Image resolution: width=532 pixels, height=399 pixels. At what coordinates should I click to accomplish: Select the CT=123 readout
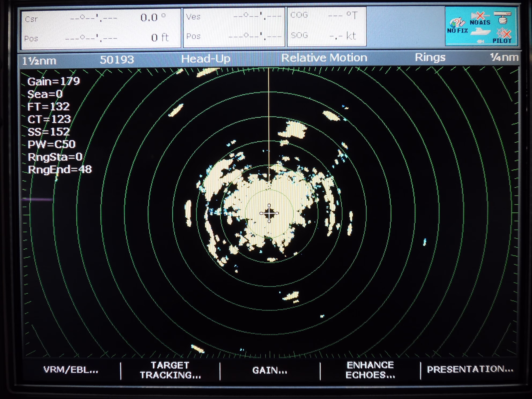tap(49, 119)
